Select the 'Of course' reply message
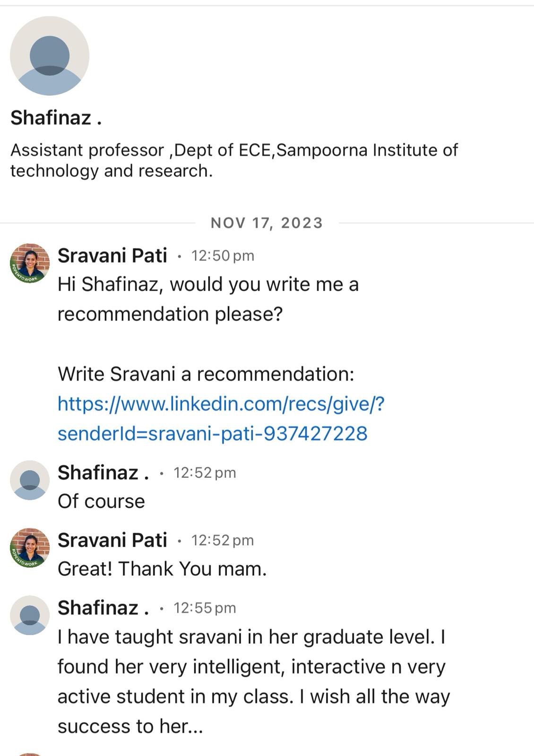Image resolution: width=534 pixels, height=756 pixels. 101,501
